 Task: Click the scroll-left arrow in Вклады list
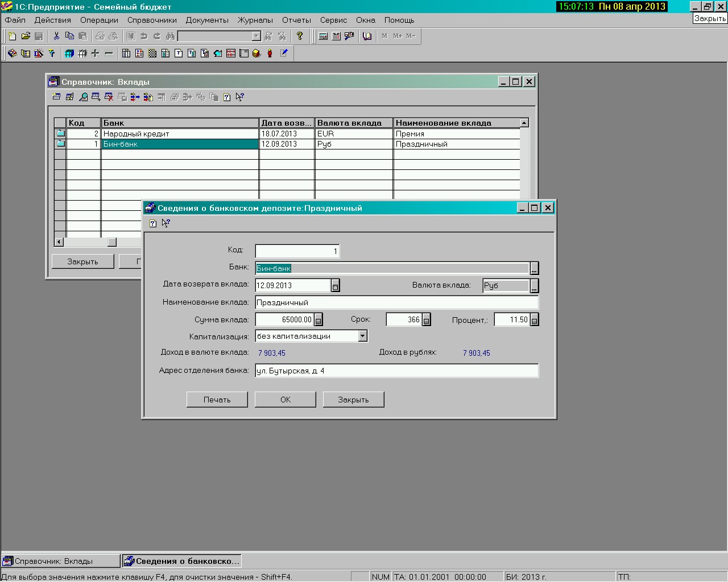coord(59,242)
